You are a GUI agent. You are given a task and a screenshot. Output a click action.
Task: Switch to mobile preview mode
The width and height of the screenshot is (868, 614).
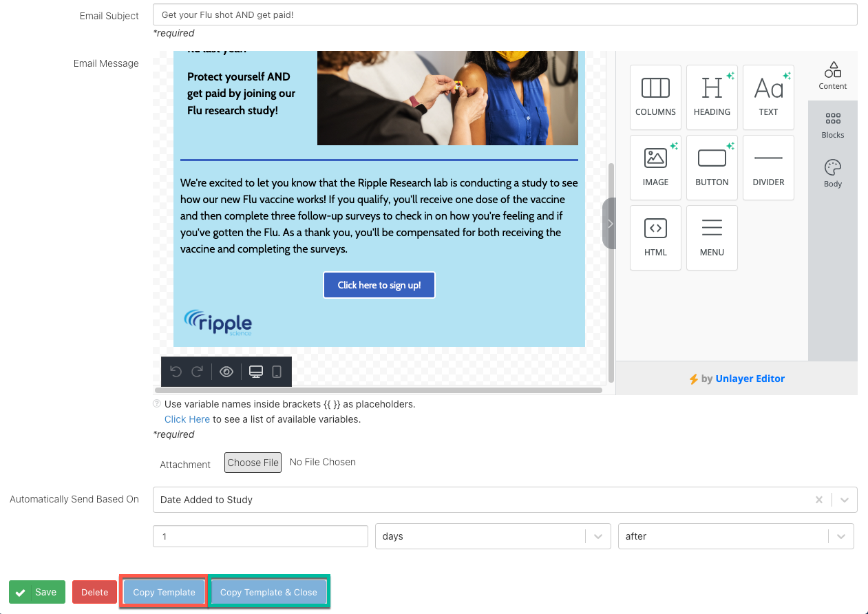(277, 372)
